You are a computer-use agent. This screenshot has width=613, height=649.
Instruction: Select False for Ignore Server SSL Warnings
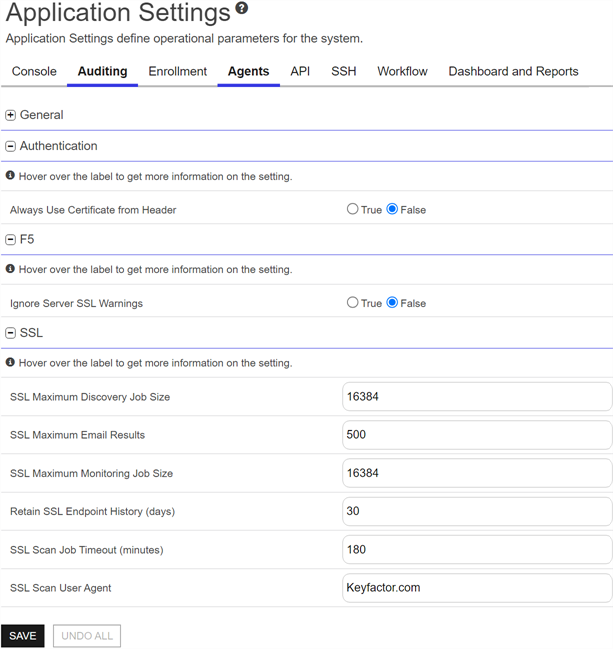392,303
